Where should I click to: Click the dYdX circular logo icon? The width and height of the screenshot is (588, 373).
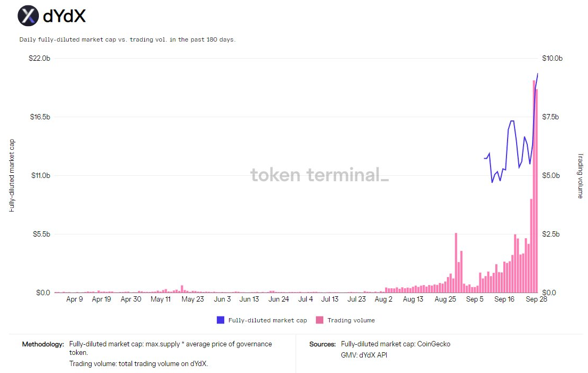(x=28, y=16)
